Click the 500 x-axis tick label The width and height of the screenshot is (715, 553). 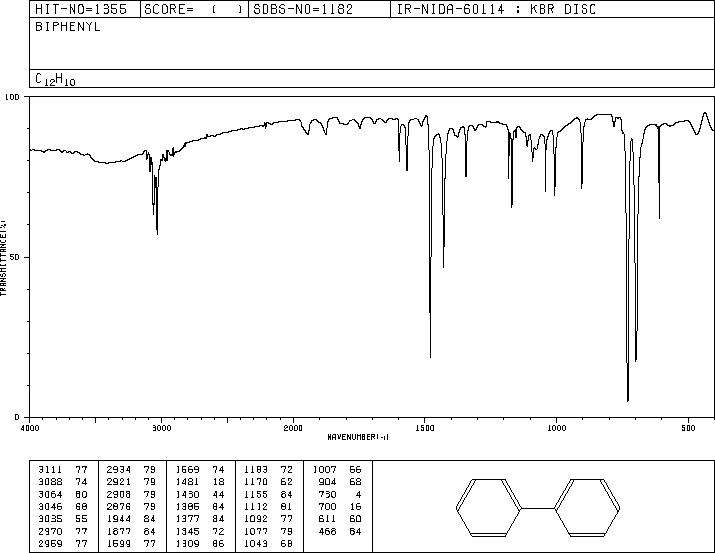pos(688,428)
